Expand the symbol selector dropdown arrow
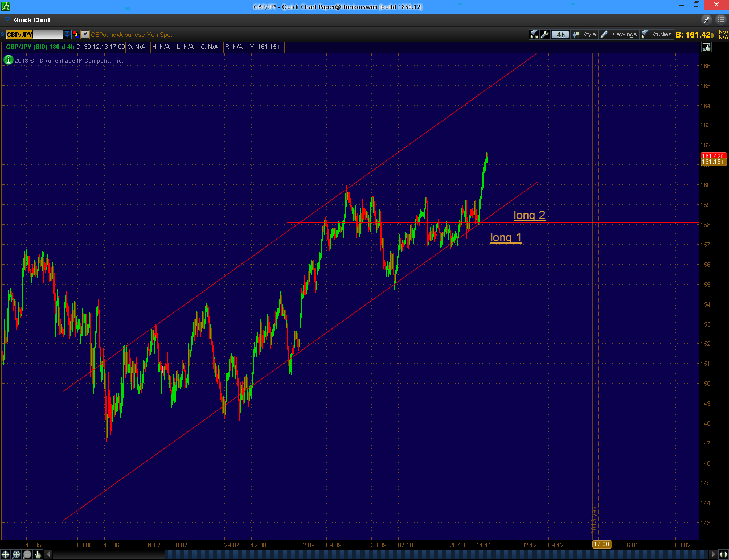 tap(67, 34)
